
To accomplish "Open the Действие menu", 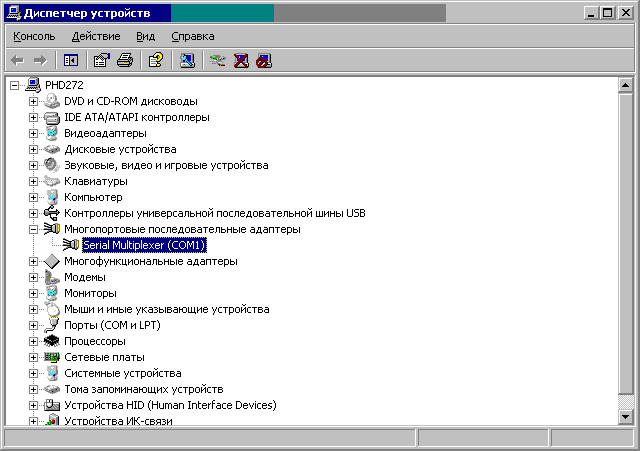I will [96, 36].
